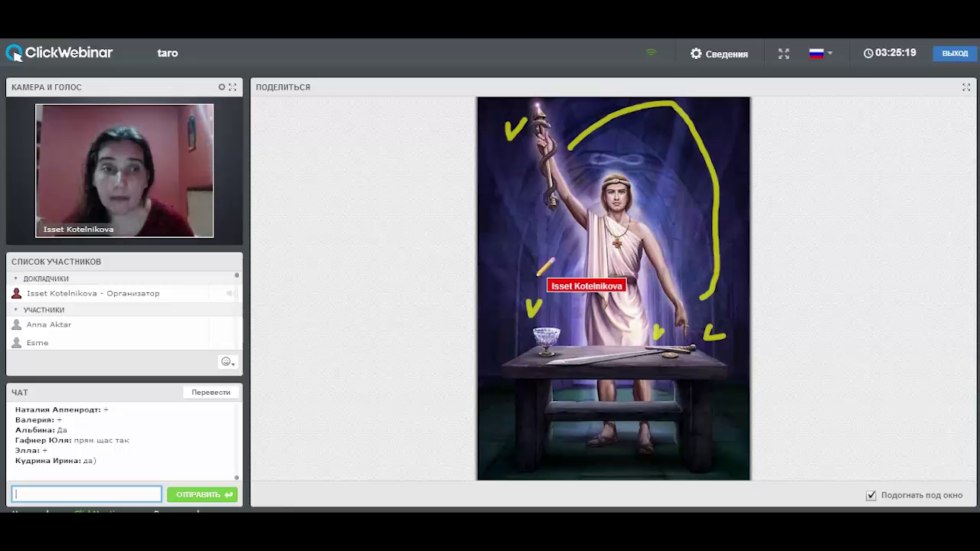Click the session timer 03:25:19

(x=890, y=53)
